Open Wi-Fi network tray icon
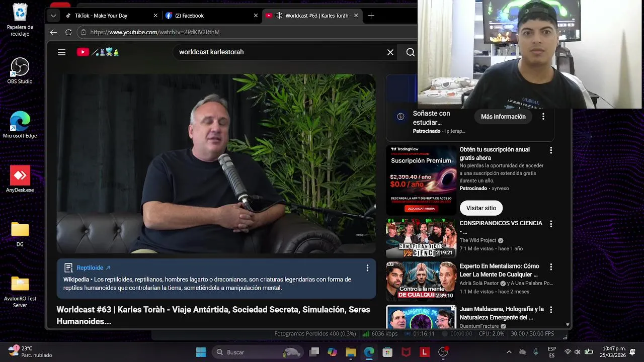Screen dimensions: 644x362 pos(568,352)
